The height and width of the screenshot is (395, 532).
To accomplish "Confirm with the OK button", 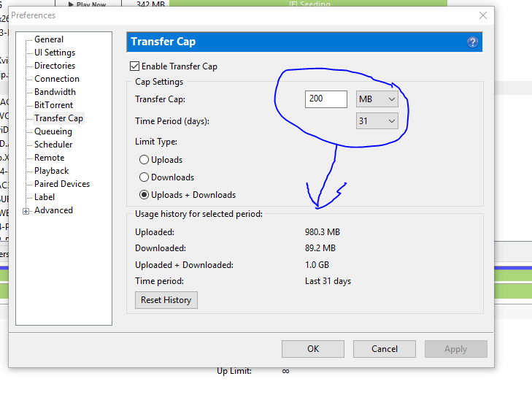I will point(313,349).
